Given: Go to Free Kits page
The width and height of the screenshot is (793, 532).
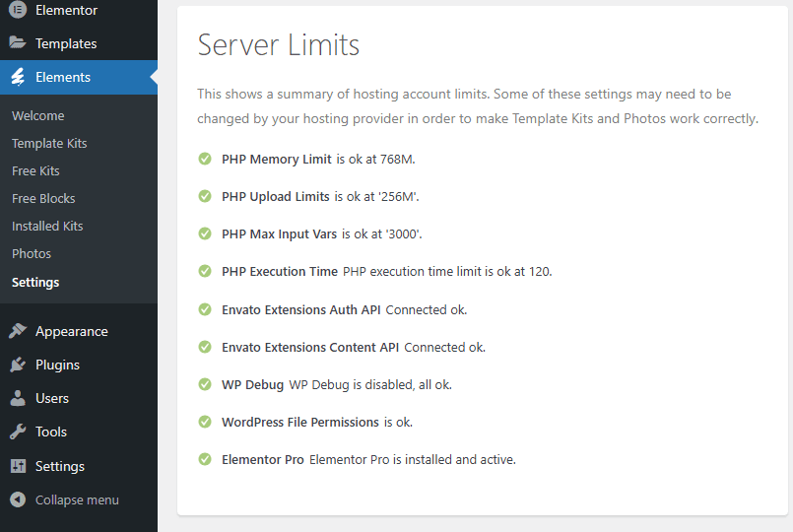Looking at the screenshot, I should 35,170.
